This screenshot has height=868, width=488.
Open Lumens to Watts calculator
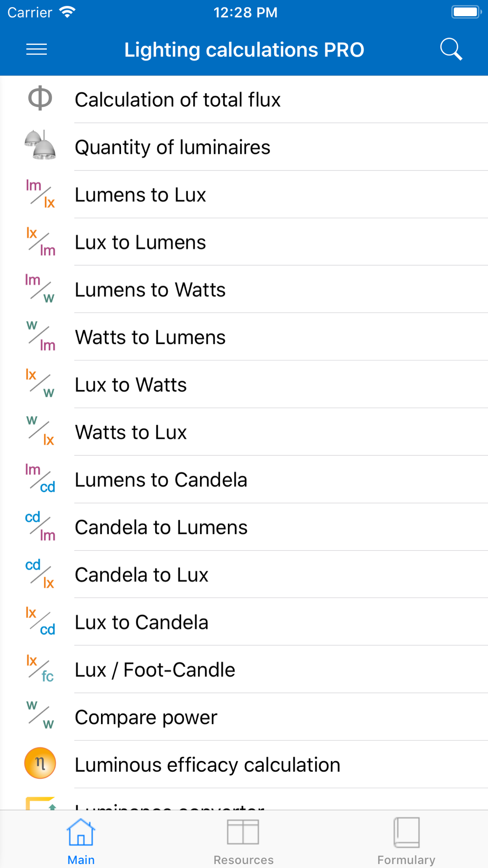click(244, 289)
